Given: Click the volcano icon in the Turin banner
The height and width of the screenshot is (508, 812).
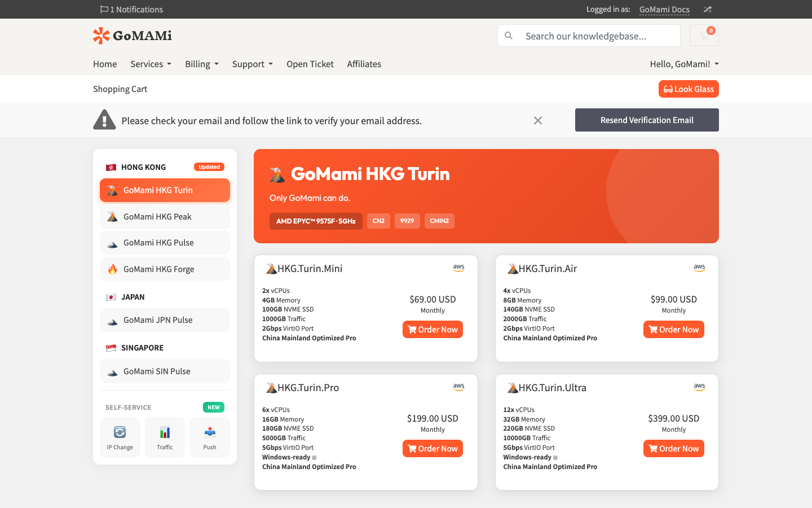Looking at the screenshot, I should (x=277, y=174).
